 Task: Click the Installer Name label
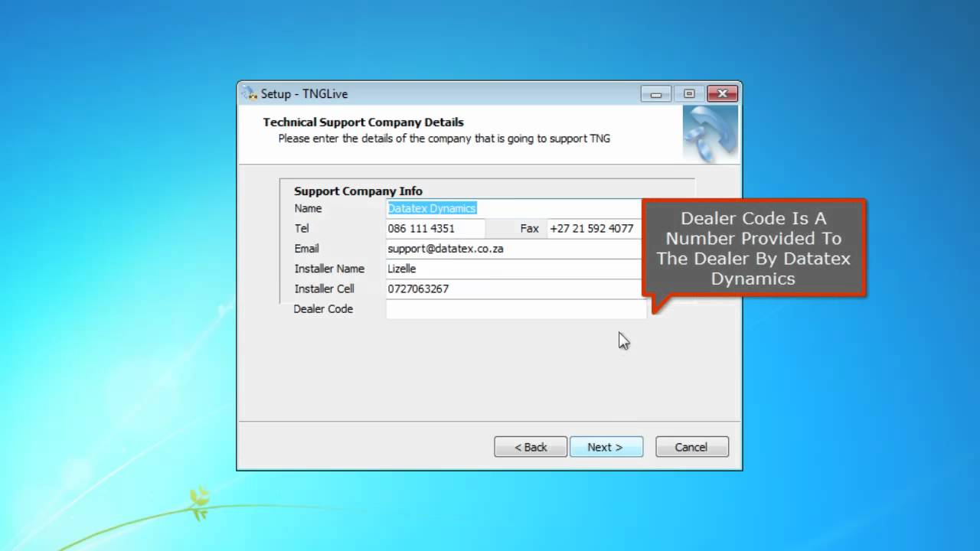[x=329, y=269]
